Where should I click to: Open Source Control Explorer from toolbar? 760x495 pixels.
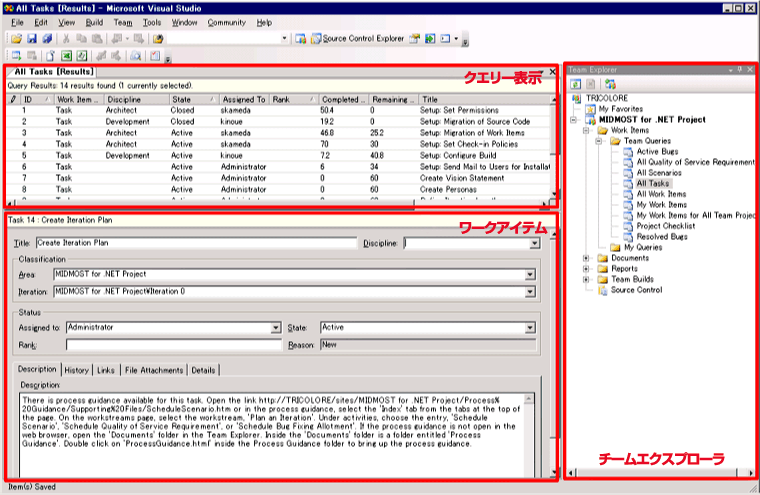coord(358,39)
